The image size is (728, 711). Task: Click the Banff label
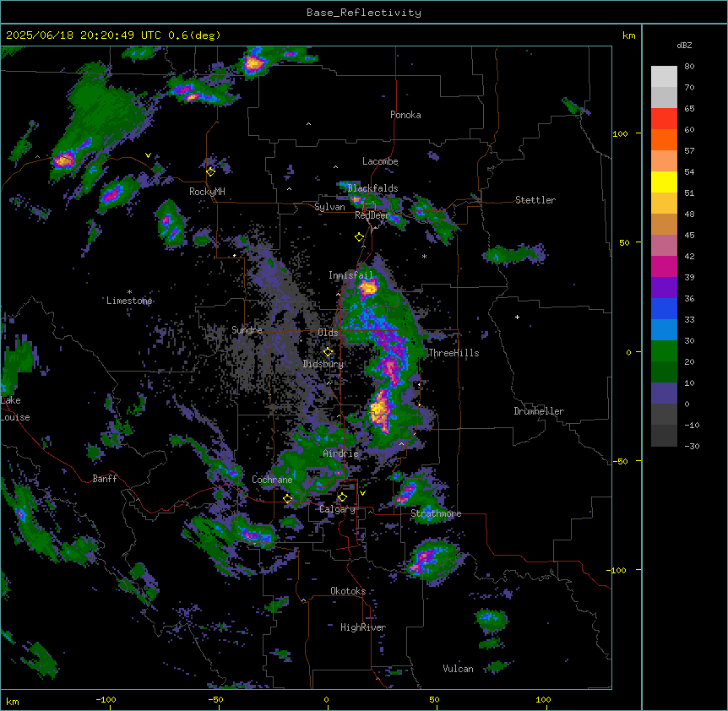point(105,479)
